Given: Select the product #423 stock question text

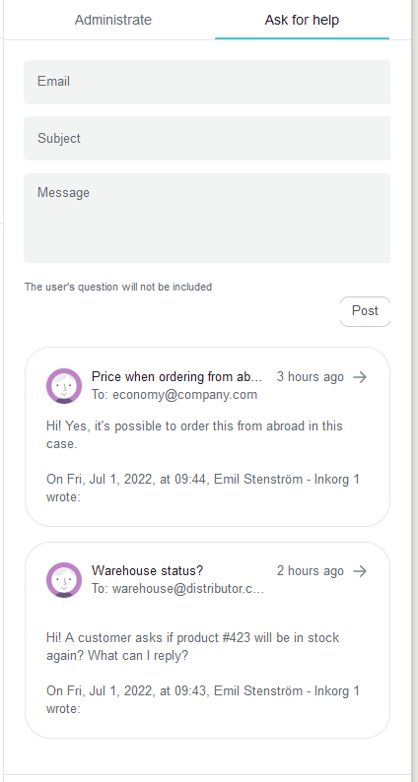Looking at the screenshot, I should tap(193, 646).
